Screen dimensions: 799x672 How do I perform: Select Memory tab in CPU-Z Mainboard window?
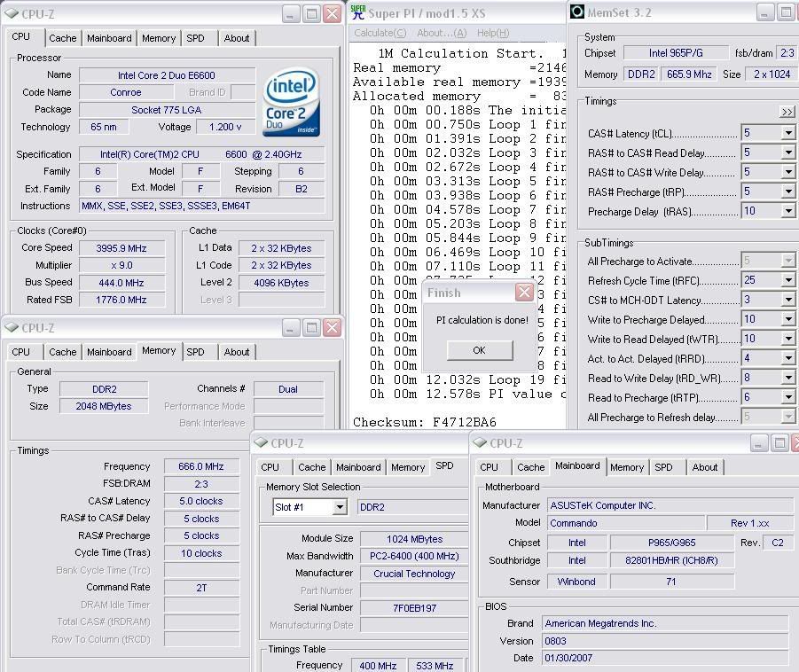[627, 467]
